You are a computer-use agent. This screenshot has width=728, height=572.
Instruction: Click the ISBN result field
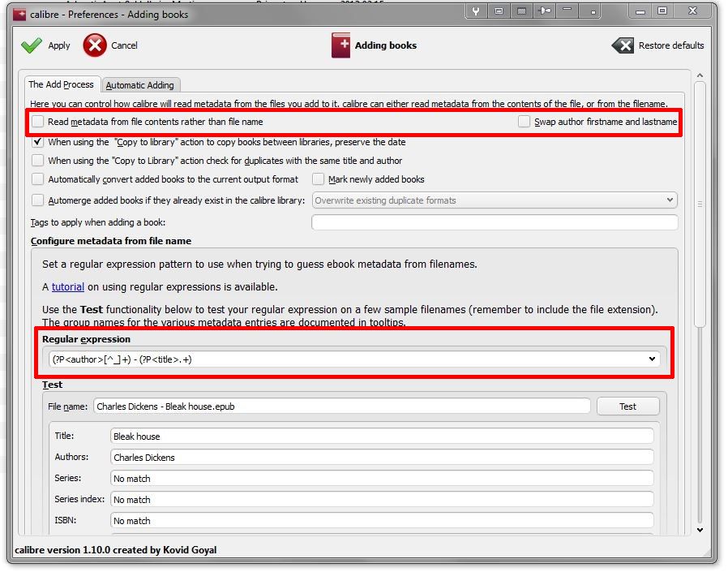(x=382, y=520)
